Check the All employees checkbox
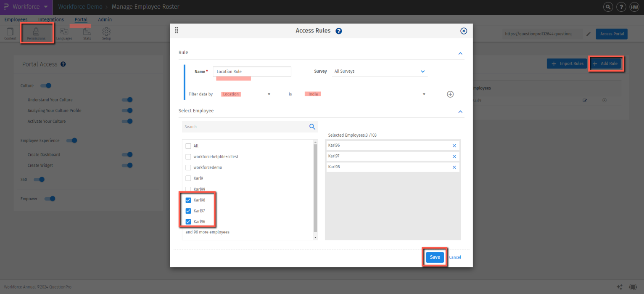The image size is (644, 294). click(188, 146)
